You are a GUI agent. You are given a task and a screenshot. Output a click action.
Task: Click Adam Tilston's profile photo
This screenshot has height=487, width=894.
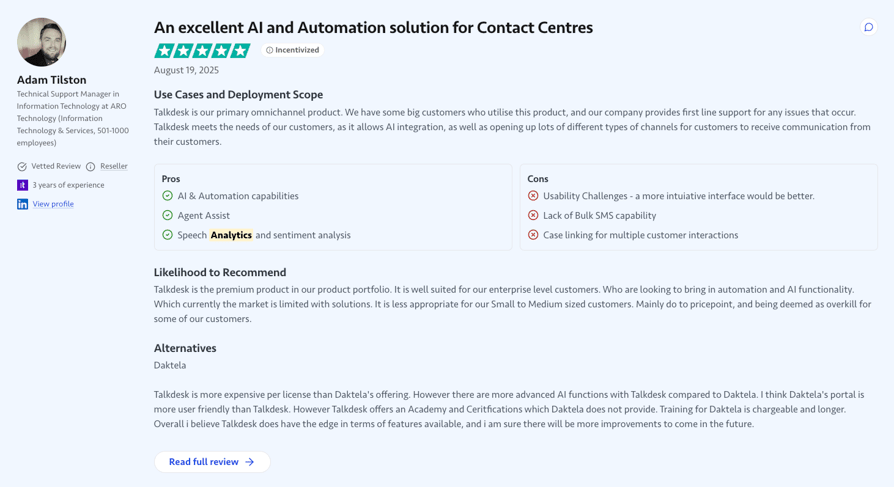41,42
